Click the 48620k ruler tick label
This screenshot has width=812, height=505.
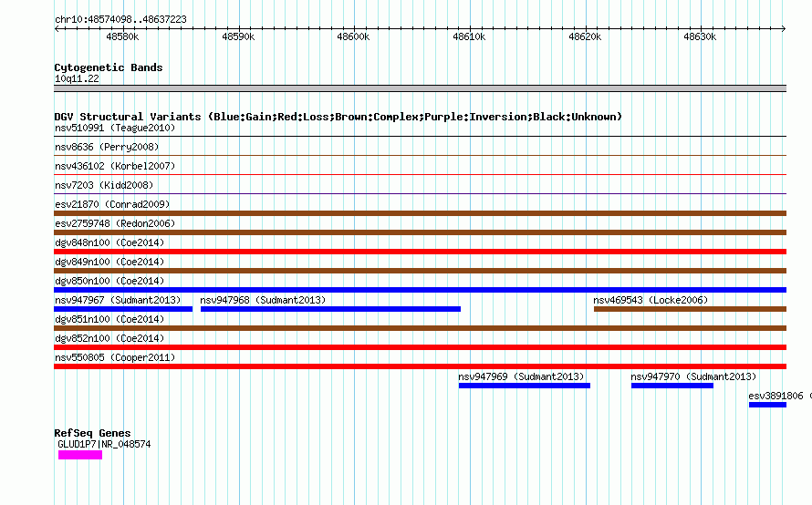click(x=585, y=36)
